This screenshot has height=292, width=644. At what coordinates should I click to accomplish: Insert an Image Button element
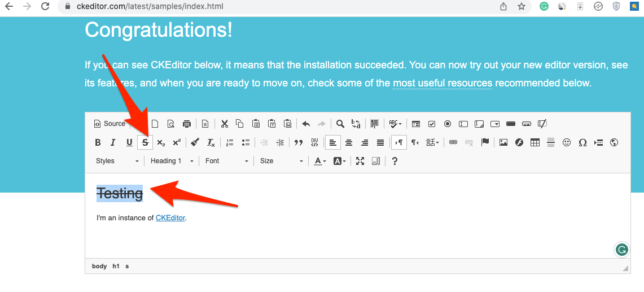(x=527, y=123)
